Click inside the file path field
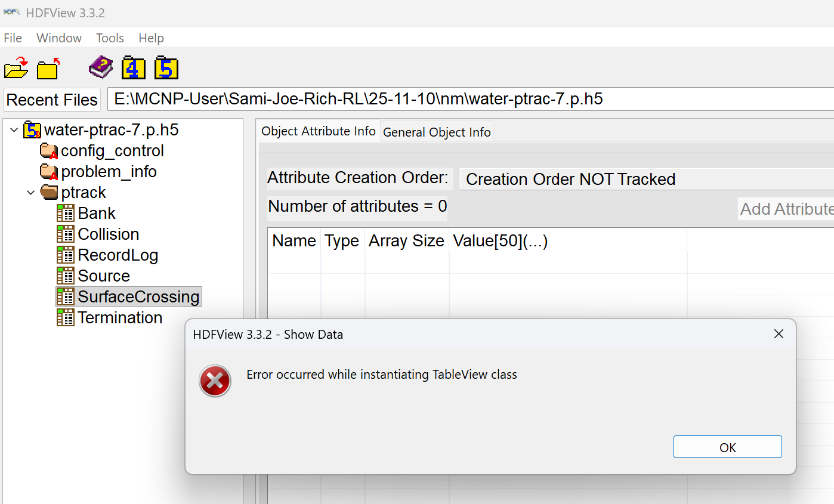This screenshot has height=504, width=834. point(358,99)
